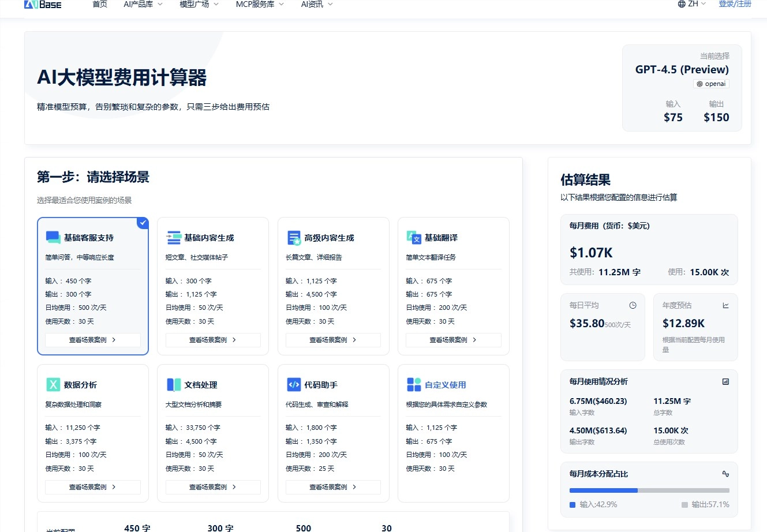This screenshot has width=767, height=532.
Task: View 数据分析 查看场景案例 button
Action: tap(93, 487)
